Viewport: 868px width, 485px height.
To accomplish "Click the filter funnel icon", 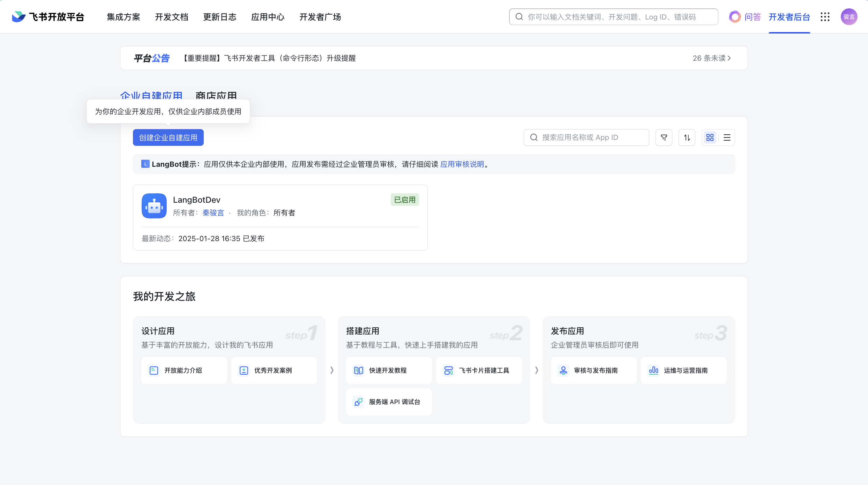I will click(664, 137).
